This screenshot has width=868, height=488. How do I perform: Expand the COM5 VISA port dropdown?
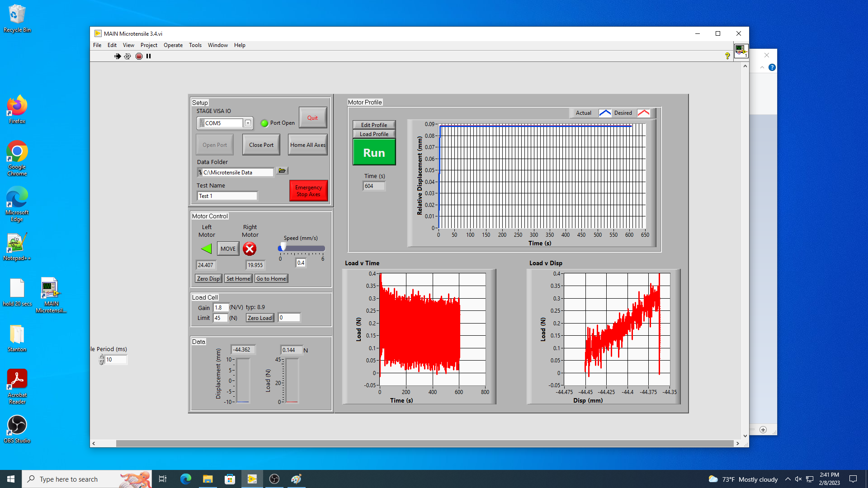click(x=248, y=123)
